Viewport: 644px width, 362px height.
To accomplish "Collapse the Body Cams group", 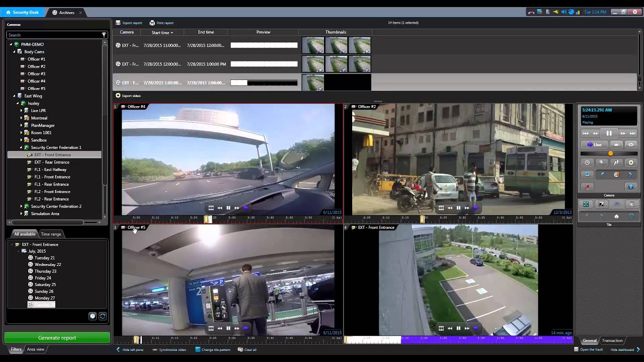I will (15, 52).
